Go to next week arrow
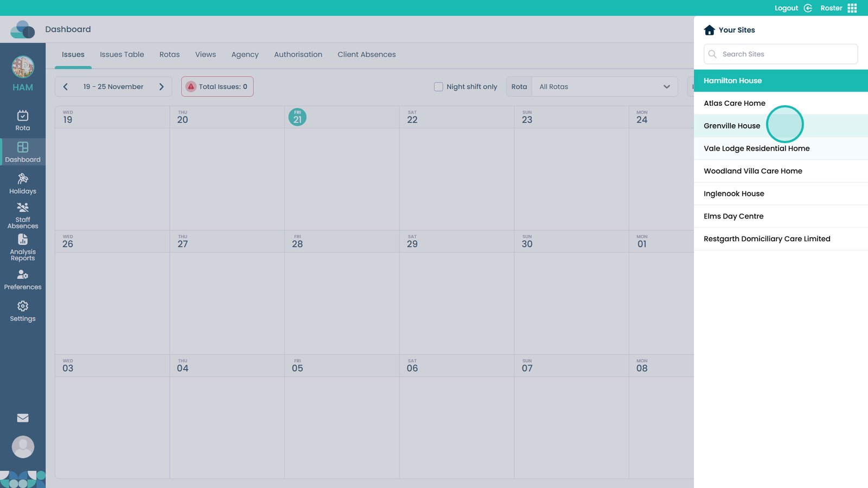 pyautogui.click(x=161, y=87)
